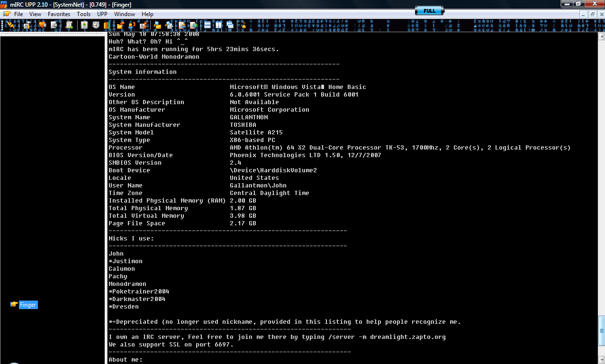Open the Received Files toolbar icon
The image size is (605, 364).
click(x=157, y=25)
